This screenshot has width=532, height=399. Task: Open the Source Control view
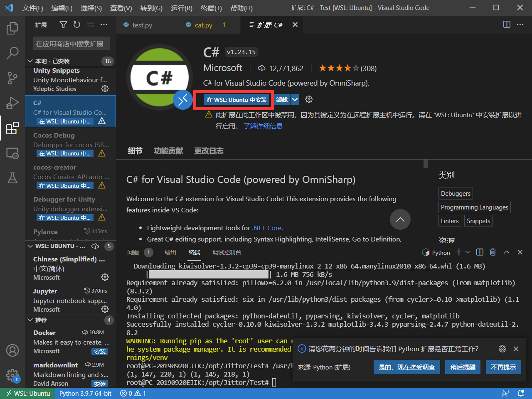pyautogui.click(x=12, y=78)
